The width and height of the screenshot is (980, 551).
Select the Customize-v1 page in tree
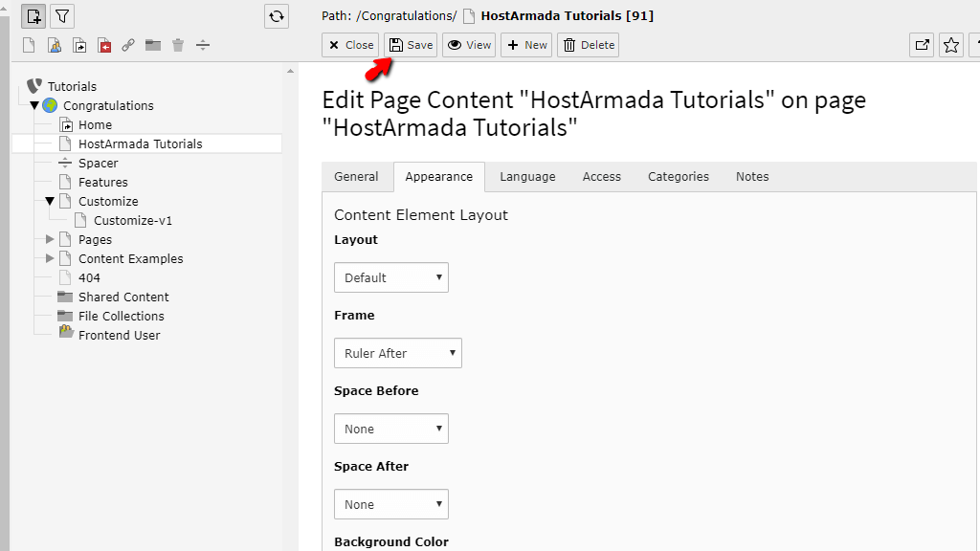(132, 221)
